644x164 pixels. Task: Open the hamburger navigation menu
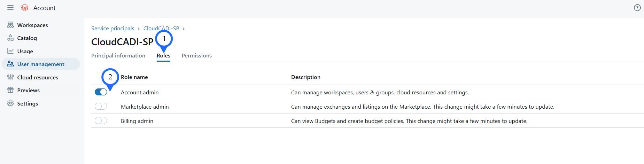(10, 8)
